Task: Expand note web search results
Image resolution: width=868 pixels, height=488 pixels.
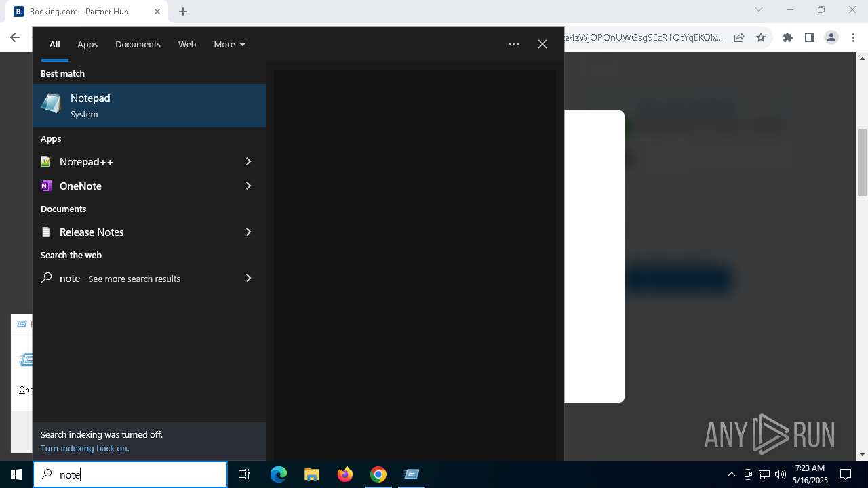Action: coord(248,278)
